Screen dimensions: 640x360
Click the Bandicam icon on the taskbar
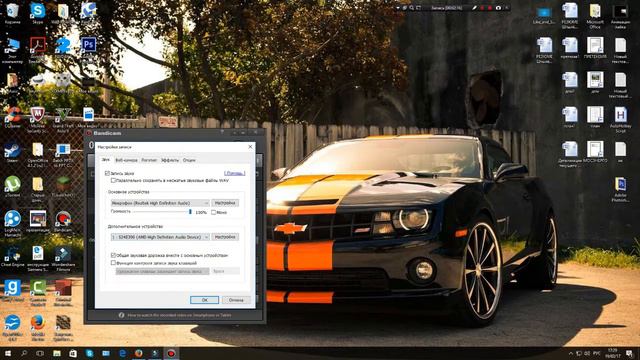tap(171, 353)
